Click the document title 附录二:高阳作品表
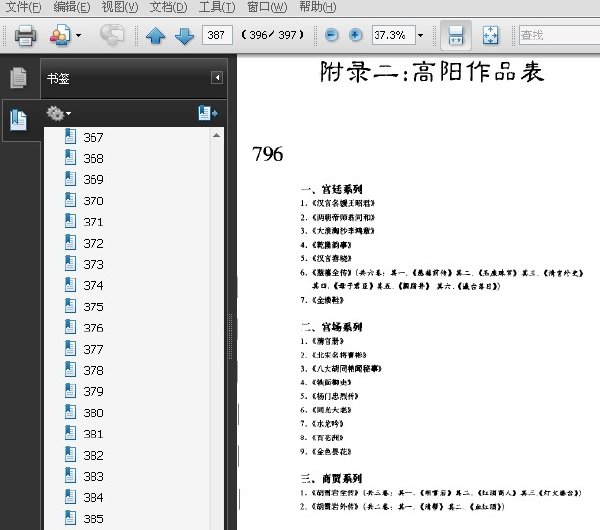The width and height of the screenshot is (600, 530). (432, 72)
